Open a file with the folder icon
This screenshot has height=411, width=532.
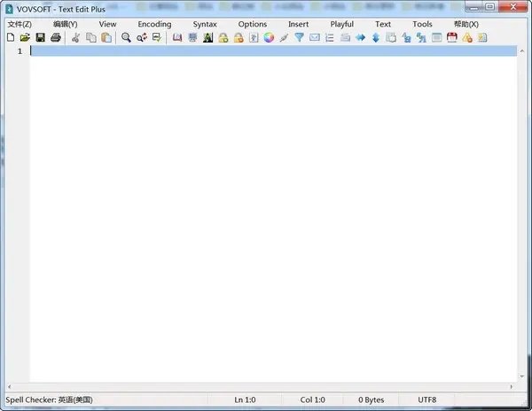pos(26,38)
